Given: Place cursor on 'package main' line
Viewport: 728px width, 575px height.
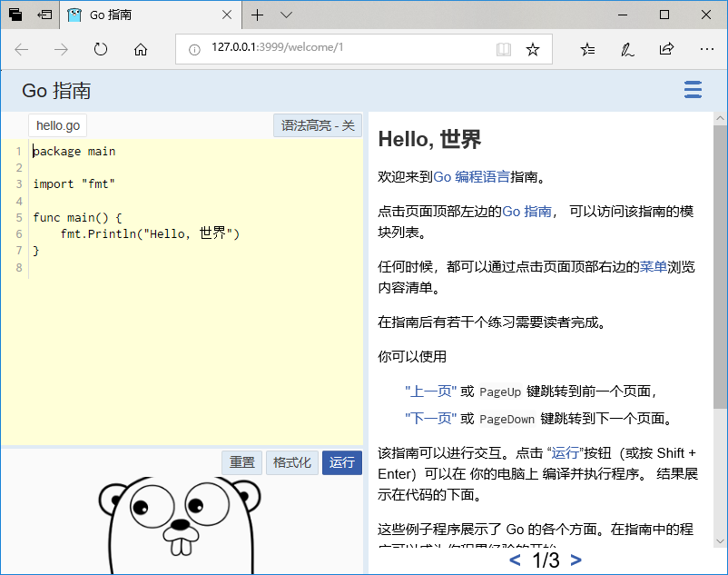Looking at the screenshot, I should [x=74, y=152].
